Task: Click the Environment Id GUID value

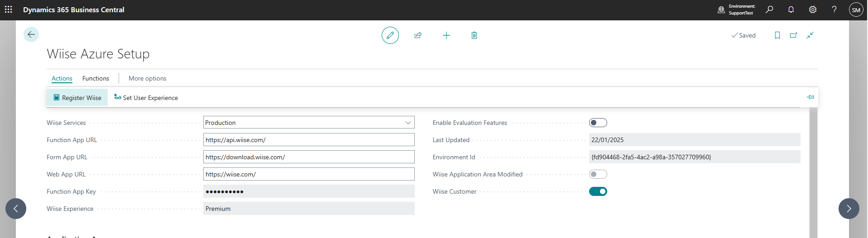Action: (695, 157)
